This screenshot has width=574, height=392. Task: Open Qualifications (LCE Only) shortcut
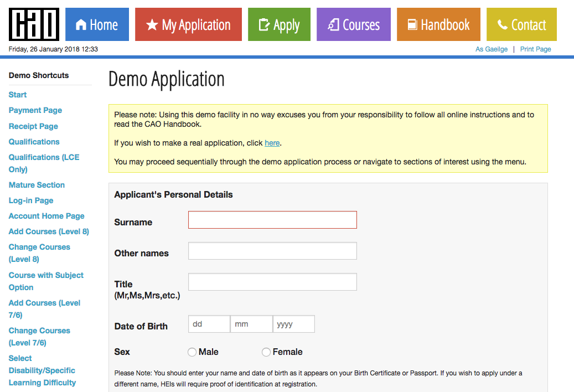(44, 163)
